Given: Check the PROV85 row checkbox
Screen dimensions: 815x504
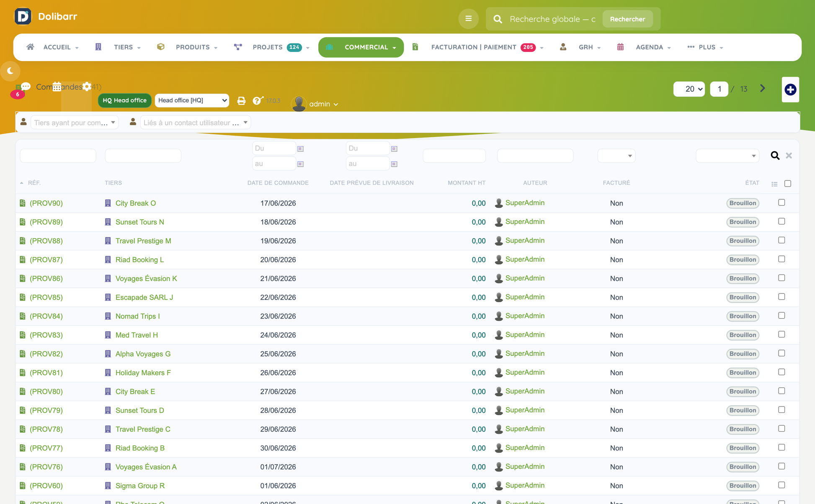Looking at the screenshot, I should click(781, 297).
